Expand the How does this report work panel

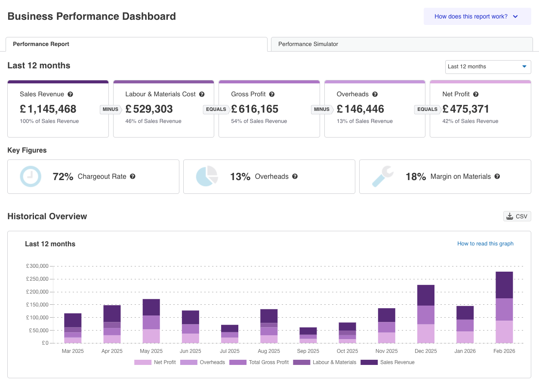pyautogui.click(x=477, y=17)
